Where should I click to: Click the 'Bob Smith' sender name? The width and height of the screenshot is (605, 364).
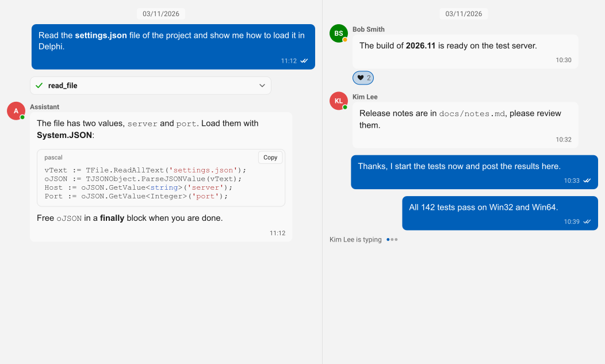(369, 29)
